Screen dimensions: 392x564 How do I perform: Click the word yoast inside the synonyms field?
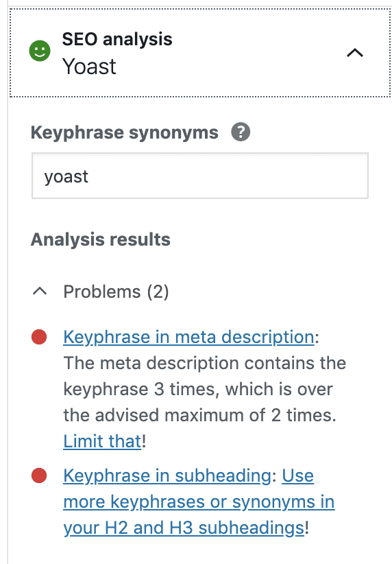tap(66, 176)
